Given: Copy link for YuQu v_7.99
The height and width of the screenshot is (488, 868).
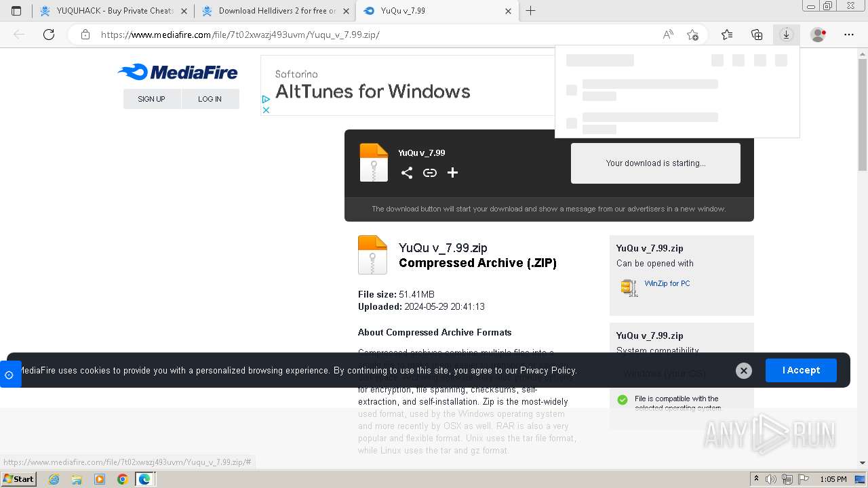Looking at the screenshot, I should 430,173.
